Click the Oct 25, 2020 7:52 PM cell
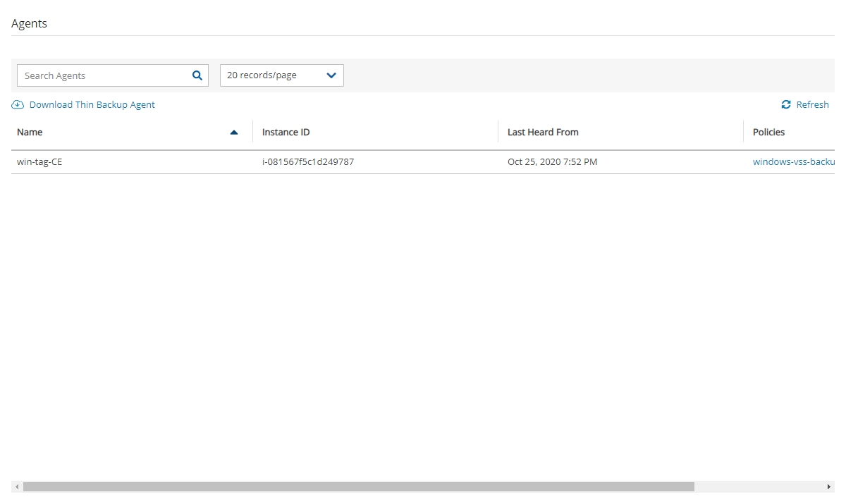 552,162
